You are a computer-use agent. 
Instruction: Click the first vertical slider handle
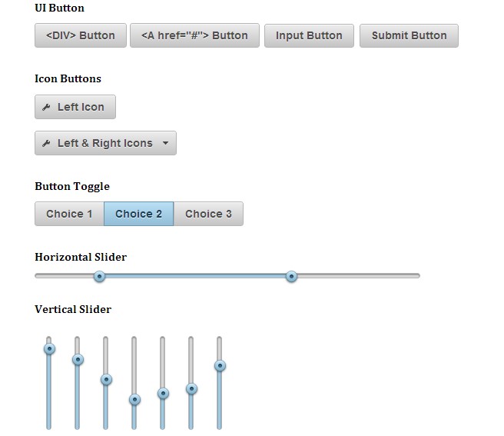tap(49, 348)
